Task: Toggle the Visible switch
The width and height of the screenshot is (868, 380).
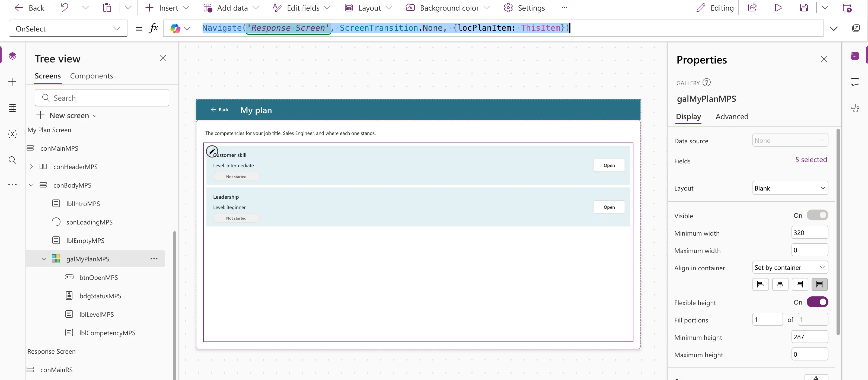Action: click(x=817, y=215)
